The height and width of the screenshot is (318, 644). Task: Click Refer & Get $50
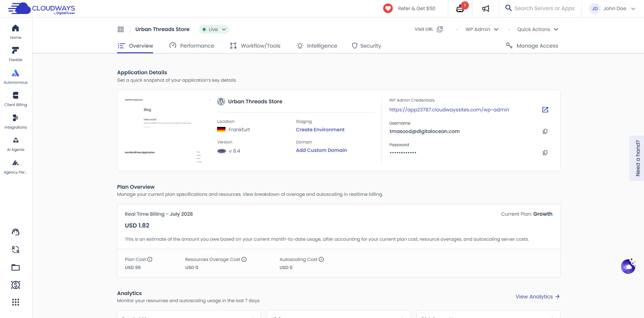coord(416,8)
